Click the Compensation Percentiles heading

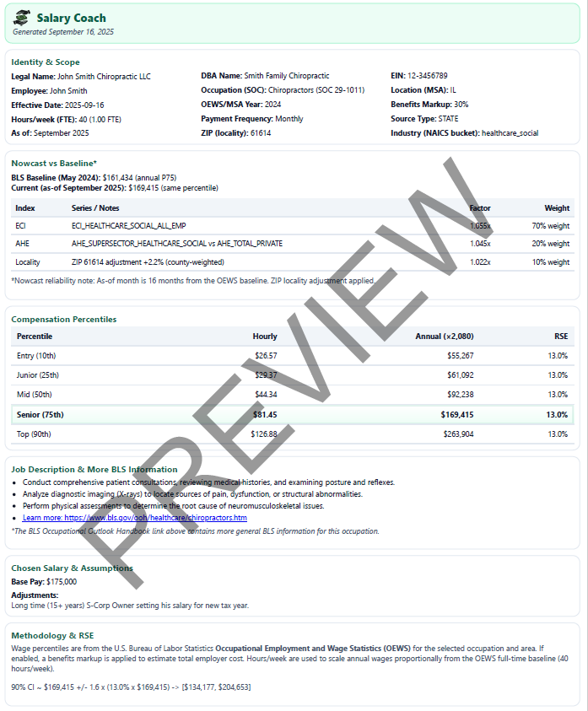[64, 319]
